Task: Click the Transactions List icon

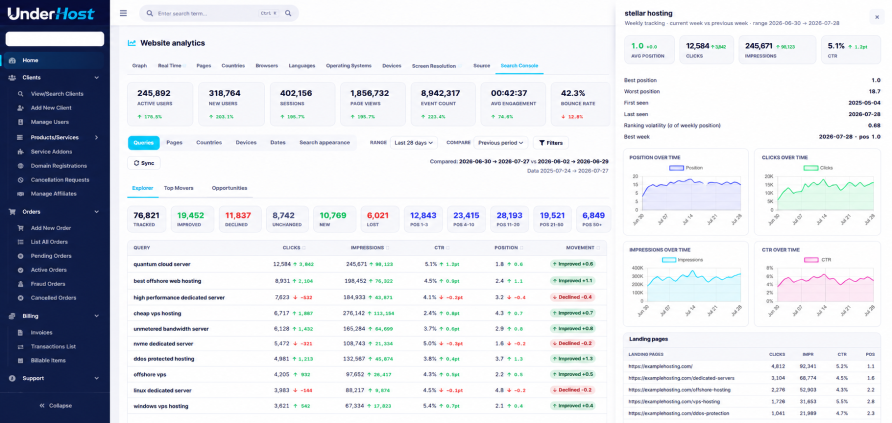Action: pyautogui.click(x=20, y=346)
